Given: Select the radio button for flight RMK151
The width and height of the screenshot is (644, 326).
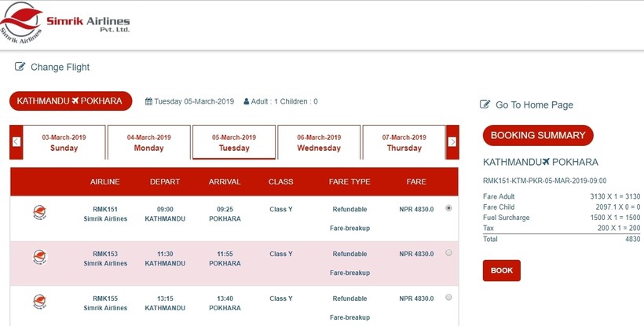Looking at the screenshot, I should coord(448,208).
